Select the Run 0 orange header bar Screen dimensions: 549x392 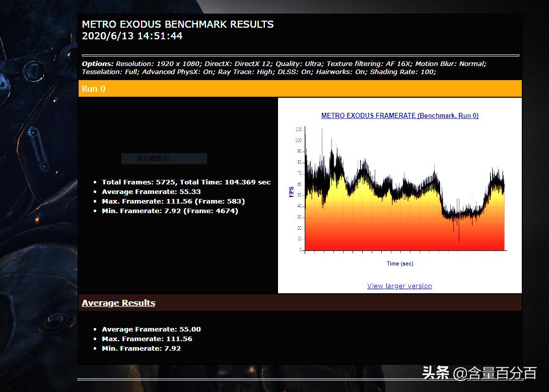[300, 89]
